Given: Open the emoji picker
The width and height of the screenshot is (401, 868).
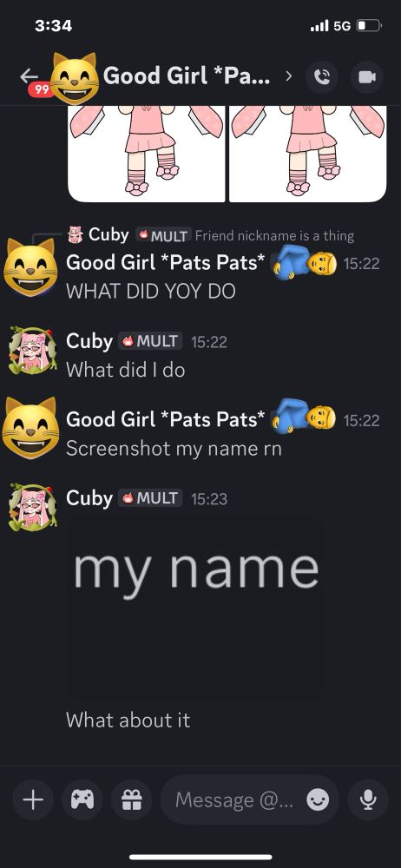Looking at the screenshot, I should 318,799.
